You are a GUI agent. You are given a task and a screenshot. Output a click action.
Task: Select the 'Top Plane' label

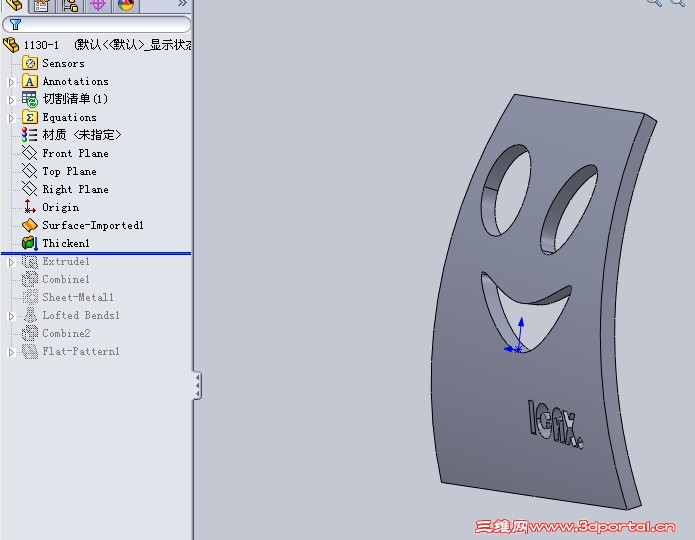click(69, 171)
